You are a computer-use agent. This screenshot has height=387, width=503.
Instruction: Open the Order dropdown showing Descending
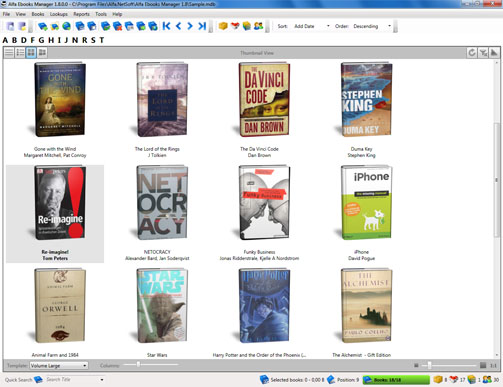[372, 26]
